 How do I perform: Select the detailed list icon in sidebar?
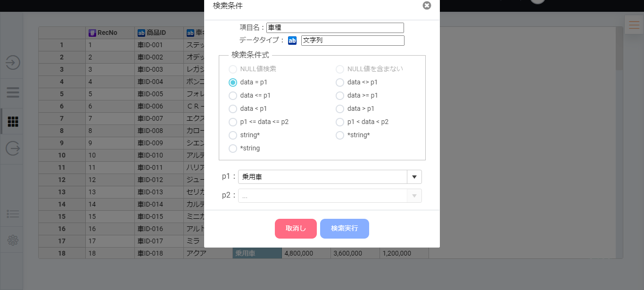click(x=12, y=213)
